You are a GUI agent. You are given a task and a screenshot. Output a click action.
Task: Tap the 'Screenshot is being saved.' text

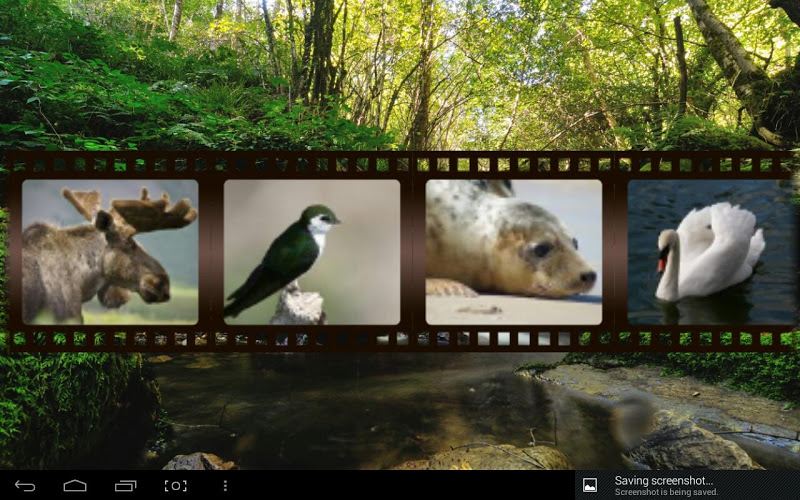click(x=666, y=492)
